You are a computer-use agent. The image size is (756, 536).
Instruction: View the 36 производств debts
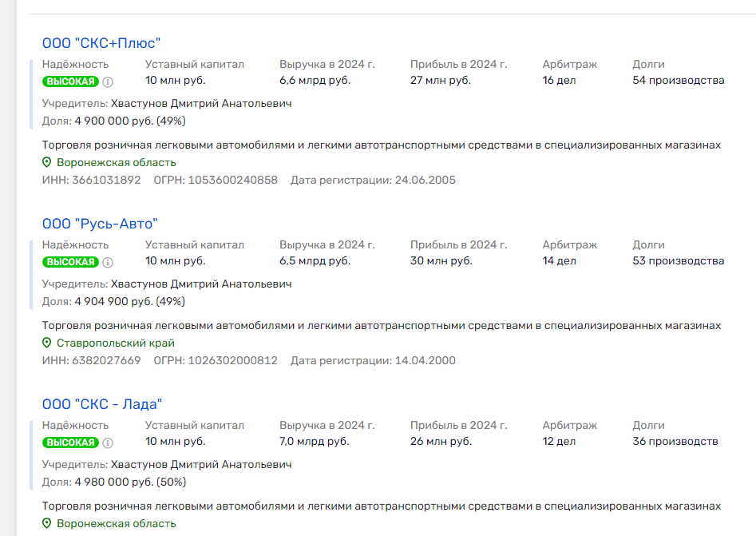point(675,442)
